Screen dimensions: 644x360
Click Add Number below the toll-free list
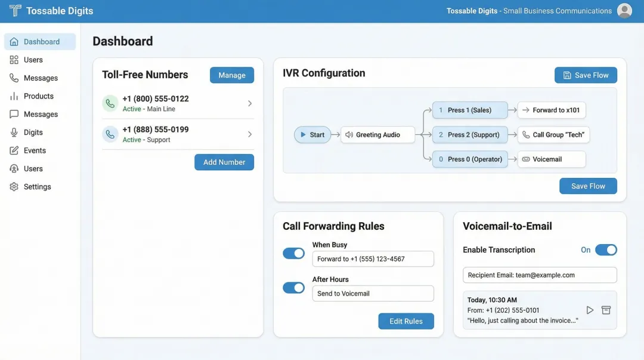click(224, 162)
